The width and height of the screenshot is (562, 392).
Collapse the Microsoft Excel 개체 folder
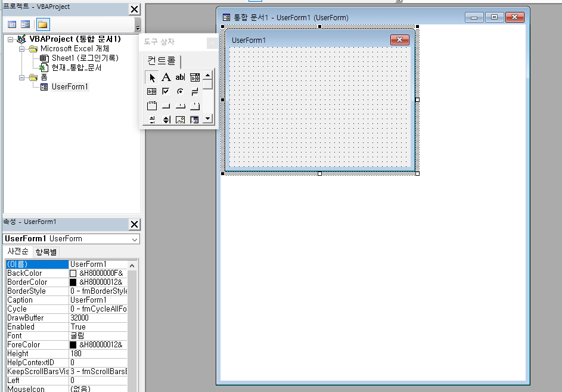point(22,49)
